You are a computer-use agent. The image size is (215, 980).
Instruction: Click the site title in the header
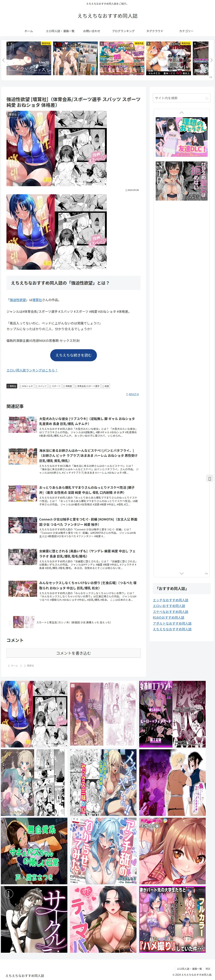(107, 16)
